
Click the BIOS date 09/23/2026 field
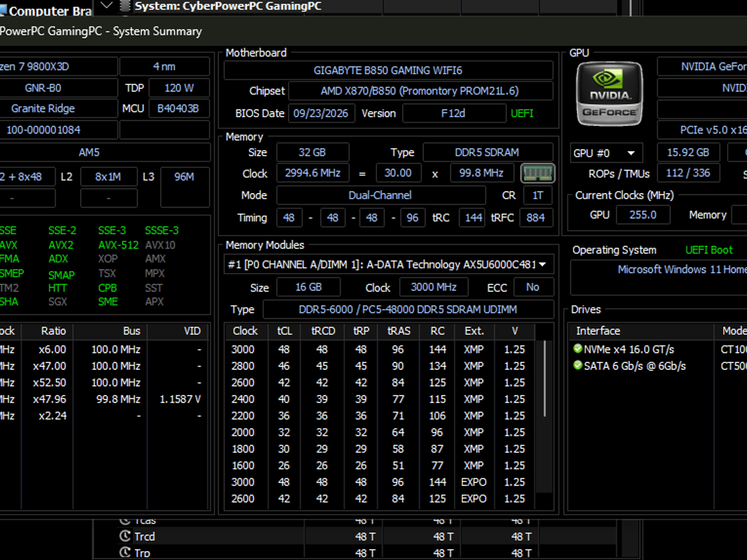click(x=321, y=113)
